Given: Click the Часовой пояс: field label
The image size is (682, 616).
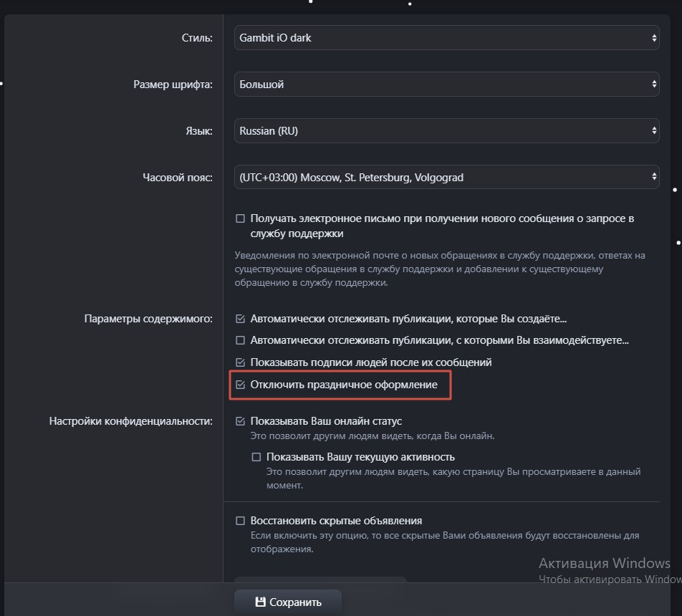Looking at the screenshot, I should [178, 177].
